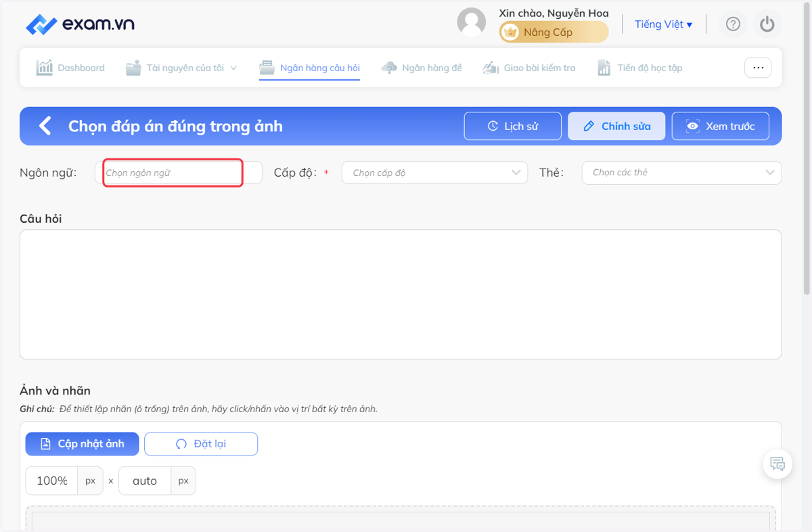This screenshot has height=532, width=812.
Task: Click the Tài nguyên của tôi folder icon
Action: 133,68
